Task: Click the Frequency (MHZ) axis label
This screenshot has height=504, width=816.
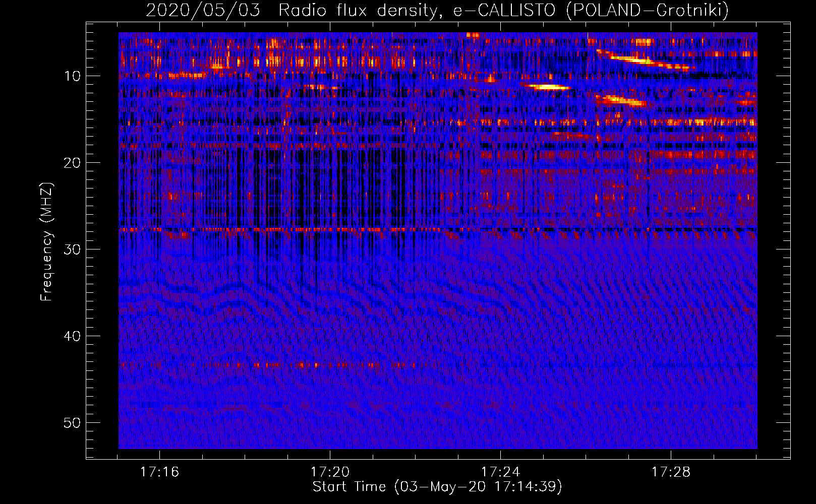Action: [46, 242]
